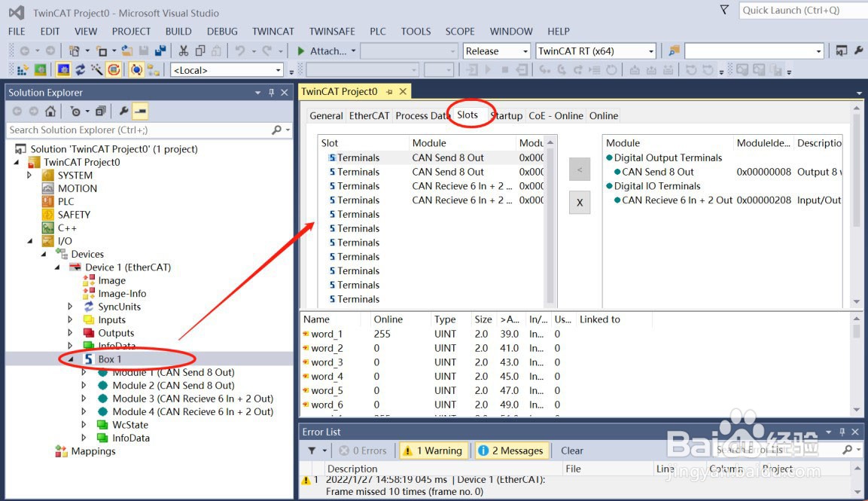Expand the SYSTEM tree node
The width and height of the screenshot is (868, 501).
pyautogui.click(x=29, y=175)
